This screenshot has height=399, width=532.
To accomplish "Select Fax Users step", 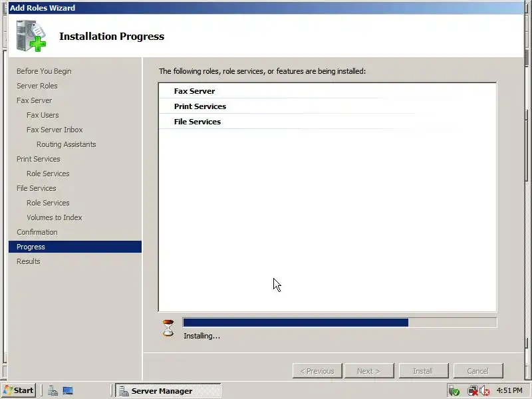I will coord(43,115).
